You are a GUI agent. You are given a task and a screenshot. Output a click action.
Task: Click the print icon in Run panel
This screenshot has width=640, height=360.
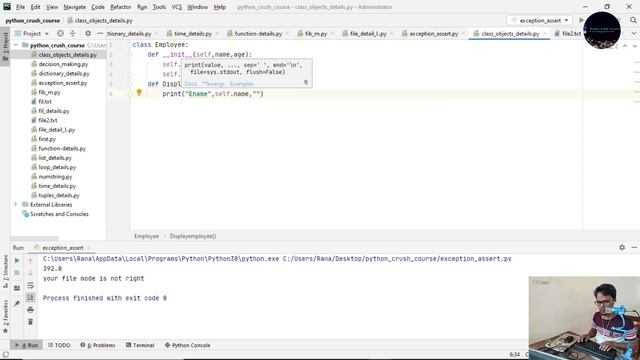30,310
